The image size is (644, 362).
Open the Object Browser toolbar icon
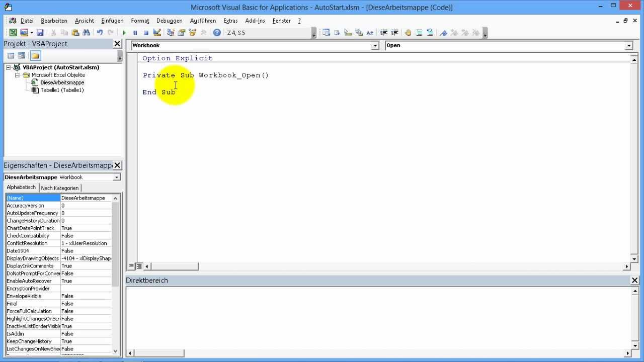click(192, 33)
